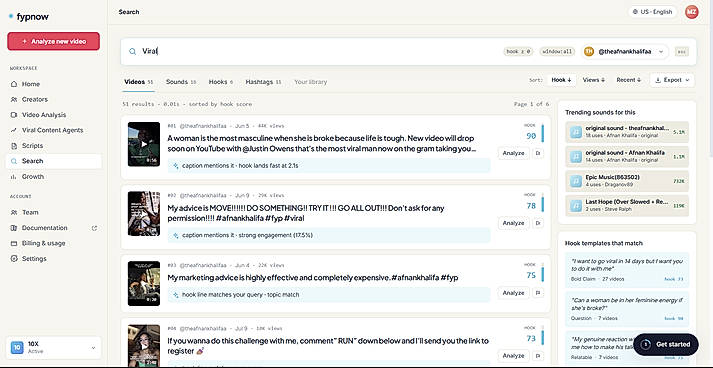
Task: Click the hook score bar for 78
Action: [x=542, y=203]
